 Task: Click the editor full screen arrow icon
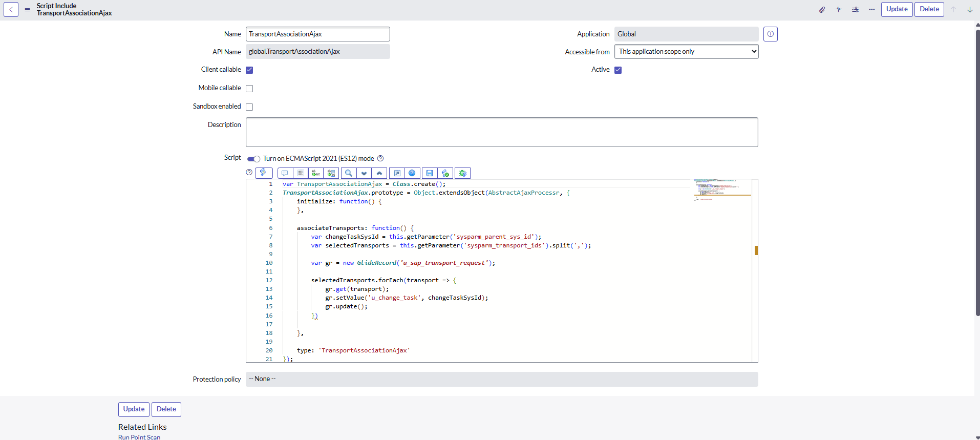397,173
